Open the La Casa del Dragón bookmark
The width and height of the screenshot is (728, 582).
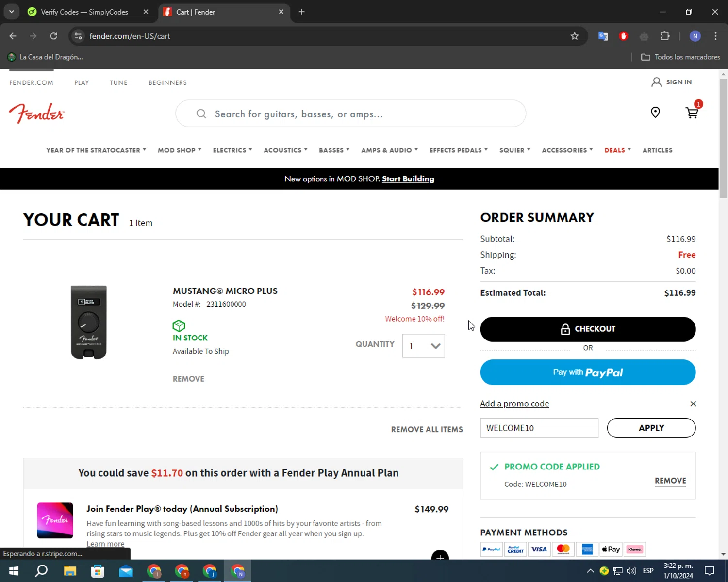coord(45,57)
